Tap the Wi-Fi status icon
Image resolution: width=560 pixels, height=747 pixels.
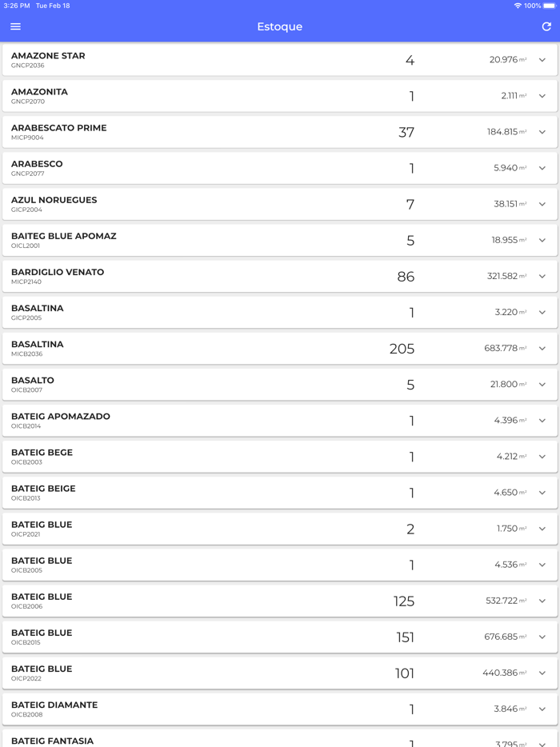pos(518,6)
